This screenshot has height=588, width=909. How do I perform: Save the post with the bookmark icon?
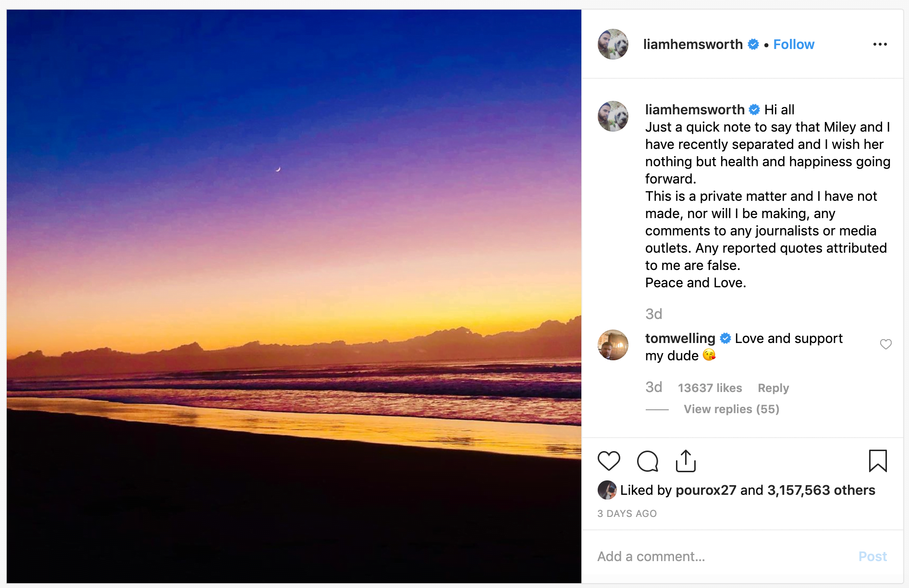click(877, 461)
